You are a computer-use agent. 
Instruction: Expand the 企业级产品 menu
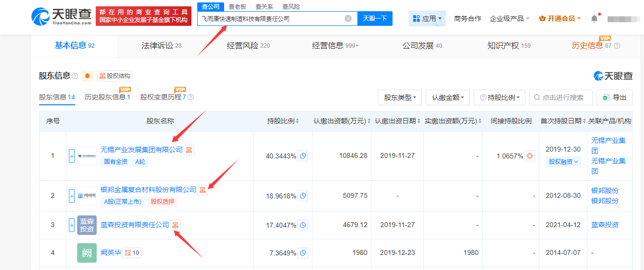510,19
